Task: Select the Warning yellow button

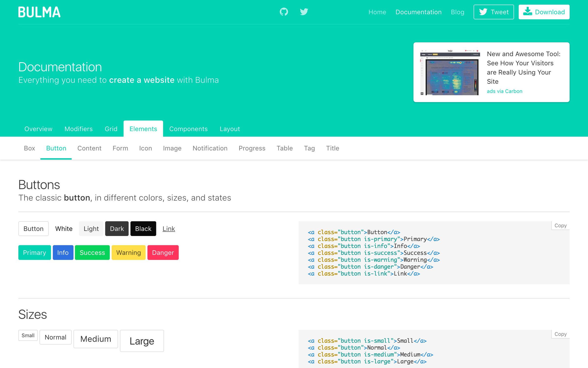Action: 128,252
